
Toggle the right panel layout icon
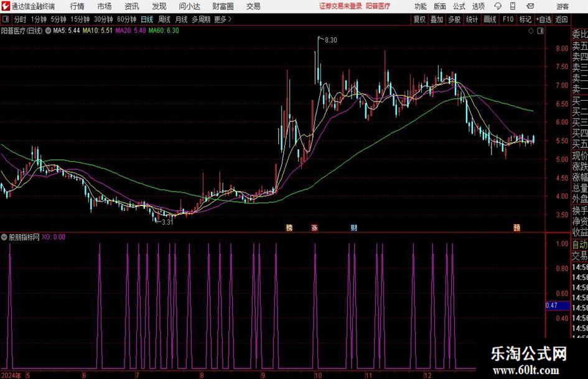540,31
